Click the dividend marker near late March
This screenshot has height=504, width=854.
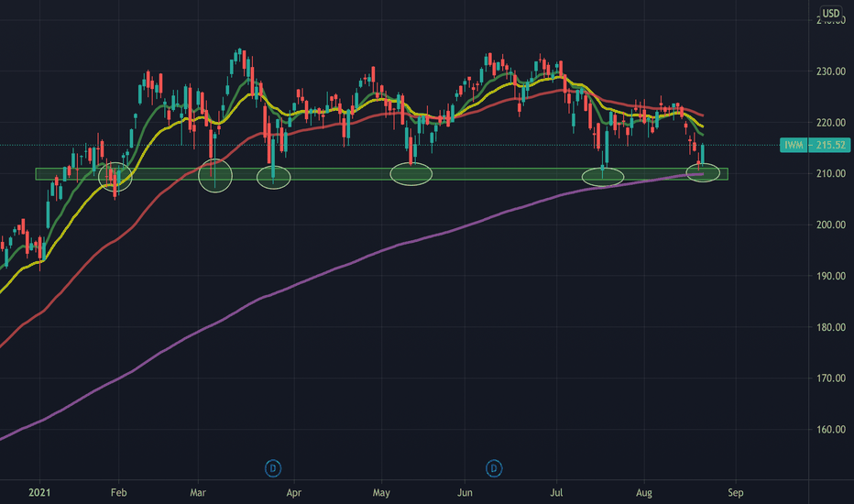pyautogui.click(x=273, y=468)
